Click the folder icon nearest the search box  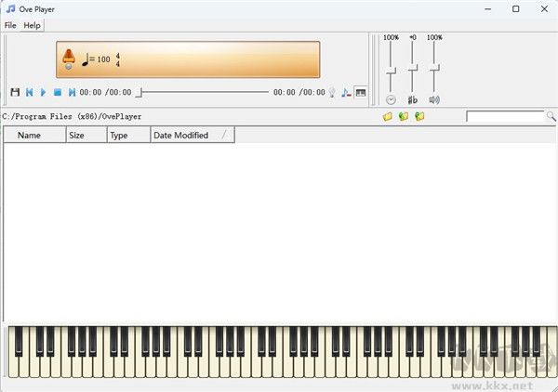pyautogui.click(x=419, y=116)
